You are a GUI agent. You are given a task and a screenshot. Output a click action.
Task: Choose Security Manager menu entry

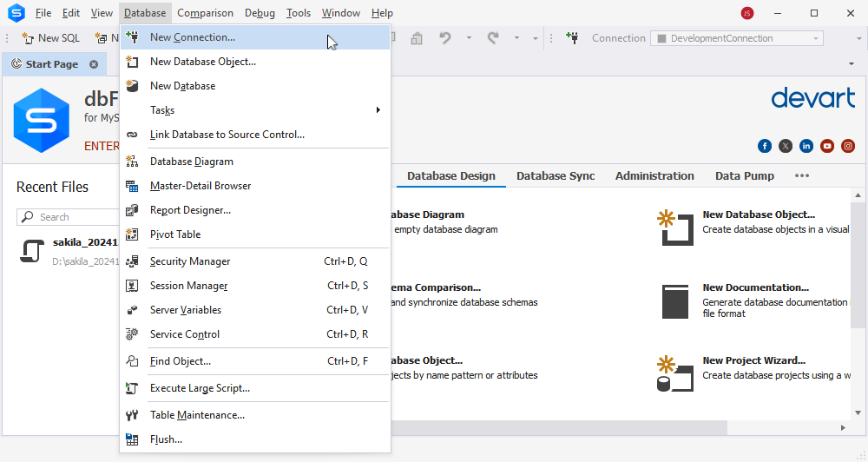coord(255,261)
